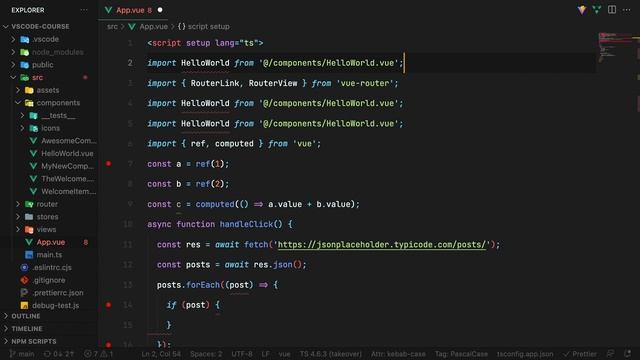Change LF end of line sequence
640x360 pixels.
tap(265, 354)
